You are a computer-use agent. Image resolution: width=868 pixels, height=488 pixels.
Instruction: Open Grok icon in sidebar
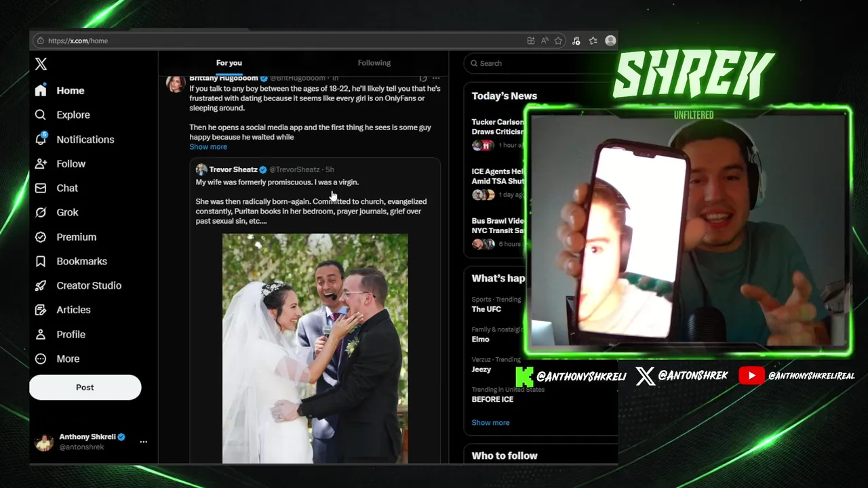tap(41, 212)
